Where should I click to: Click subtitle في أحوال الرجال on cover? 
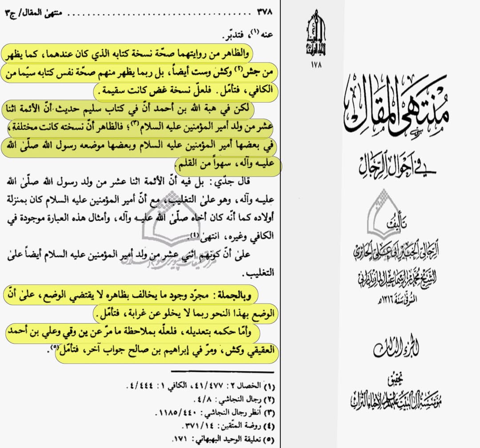[397, 165]
